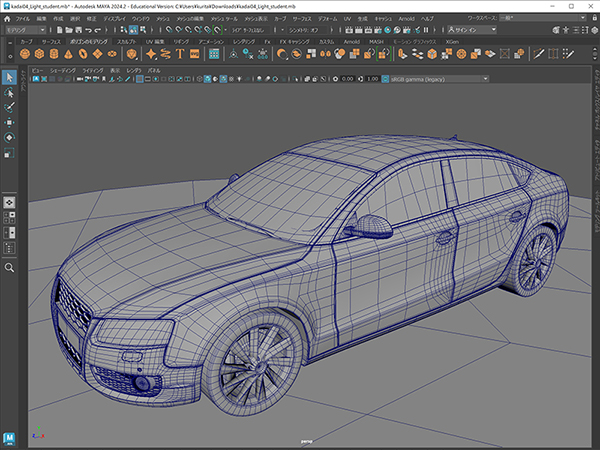Toggle Snap to Points magnet
Image resolution: width=600 pixels, height=450 pixels.
[188, 30]
